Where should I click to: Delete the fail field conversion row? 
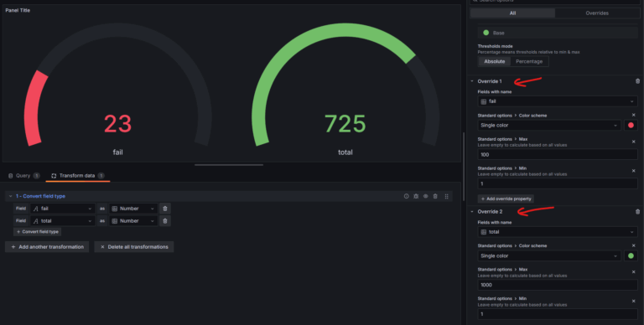(x=165, y=209)
